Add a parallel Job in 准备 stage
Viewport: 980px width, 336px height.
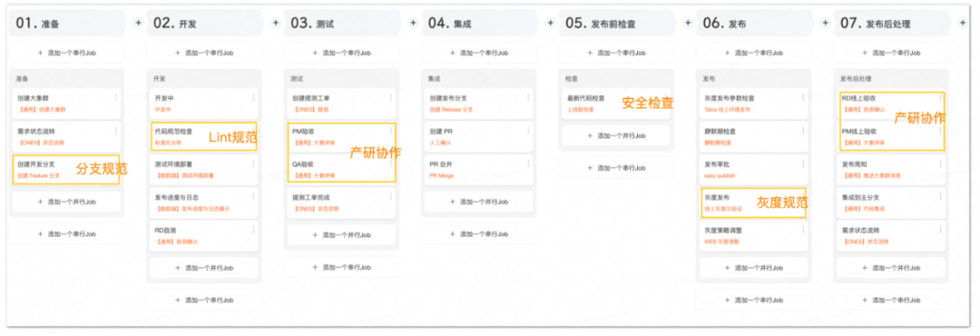tap(67, 202)
